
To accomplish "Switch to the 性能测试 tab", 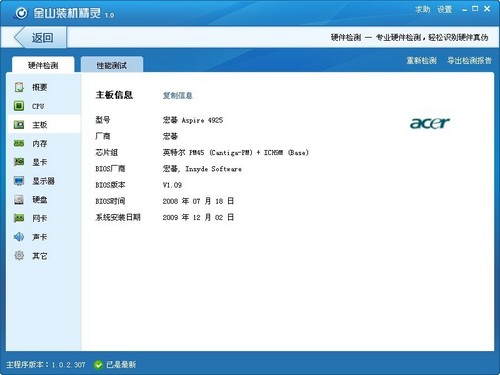I will pyautogui.click(x=112, y=65).
